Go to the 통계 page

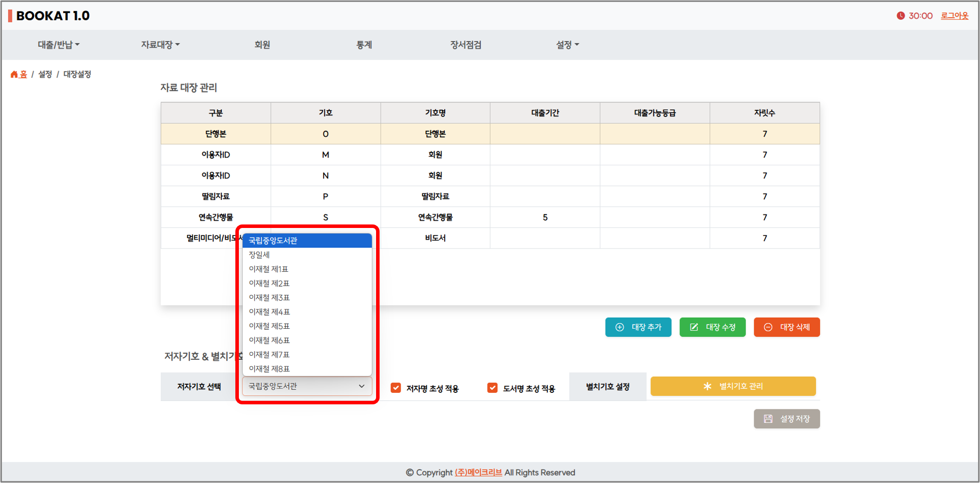coord(364,45)
